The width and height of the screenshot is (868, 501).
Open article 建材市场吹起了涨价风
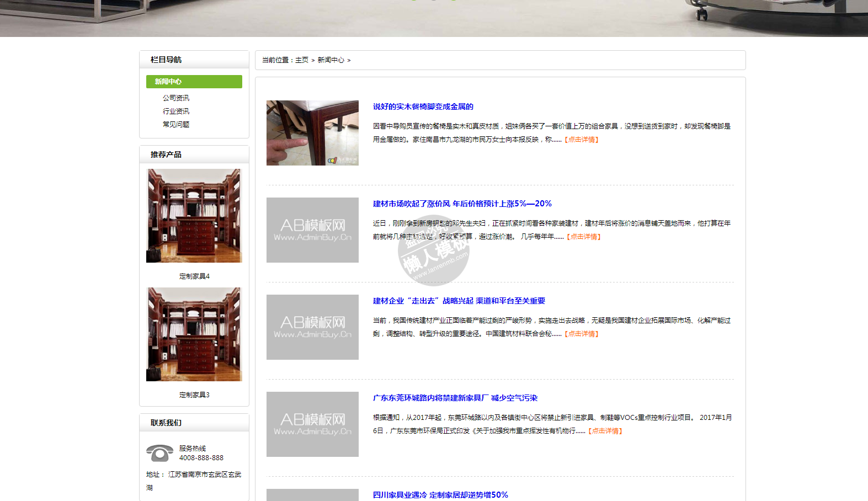462,204
